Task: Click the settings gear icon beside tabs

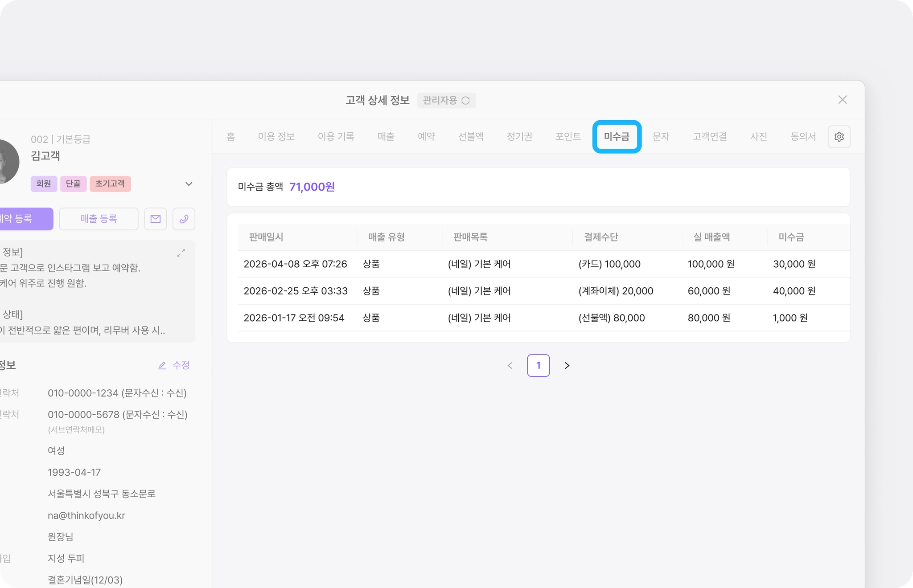Action: pyautogui.click(x=839, y=137)
